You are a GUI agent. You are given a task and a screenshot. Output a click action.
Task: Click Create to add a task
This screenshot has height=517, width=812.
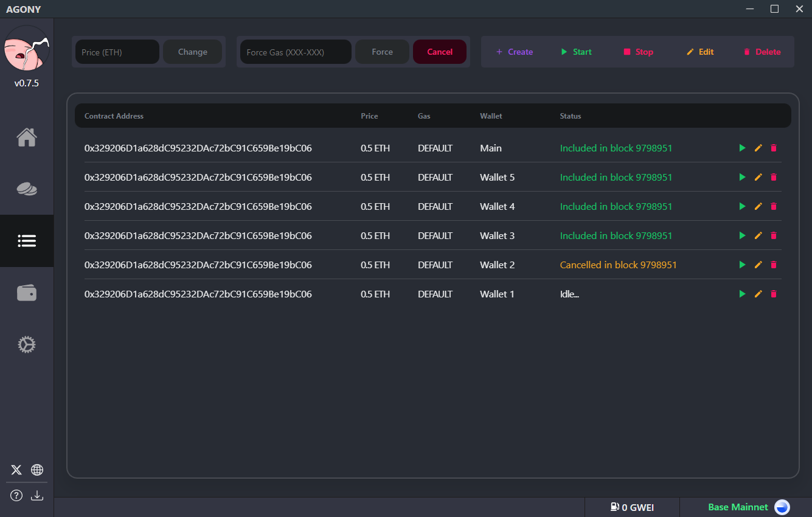point(515,52)
